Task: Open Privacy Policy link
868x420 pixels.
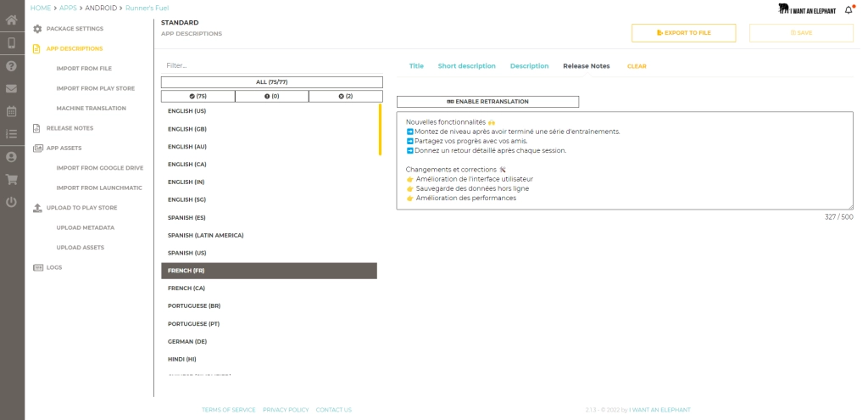Action: pos(286,410)
